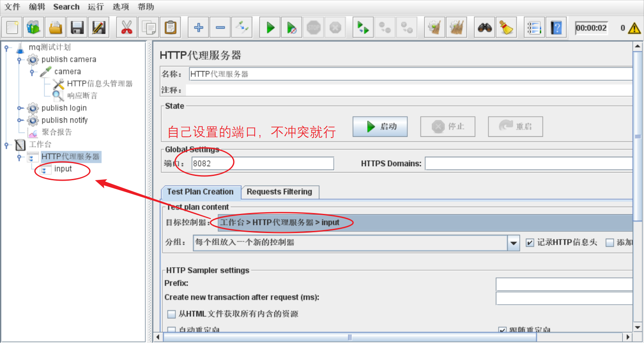Collapse the 工作台 node handle
644x343 pixels.
click(6, 145)
